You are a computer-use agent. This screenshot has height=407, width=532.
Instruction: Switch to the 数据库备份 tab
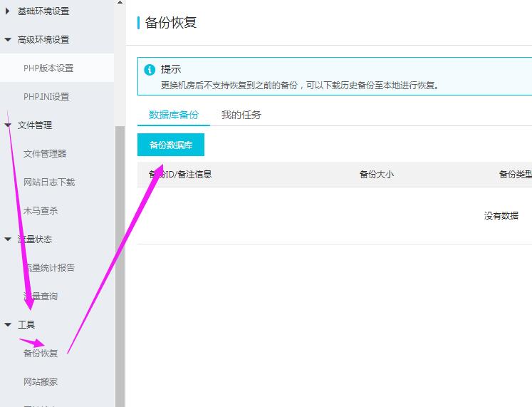coord(174,115)
